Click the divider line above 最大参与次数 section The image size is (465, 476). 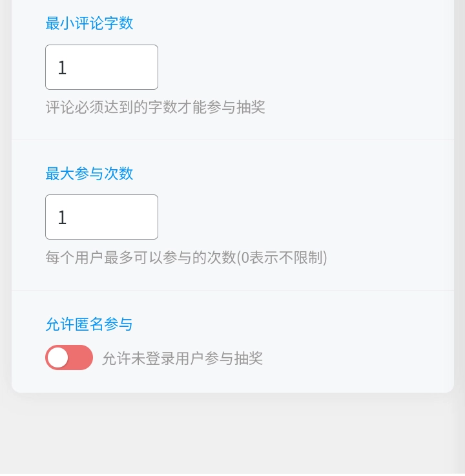pyautogui.click(x=232, y=140)
